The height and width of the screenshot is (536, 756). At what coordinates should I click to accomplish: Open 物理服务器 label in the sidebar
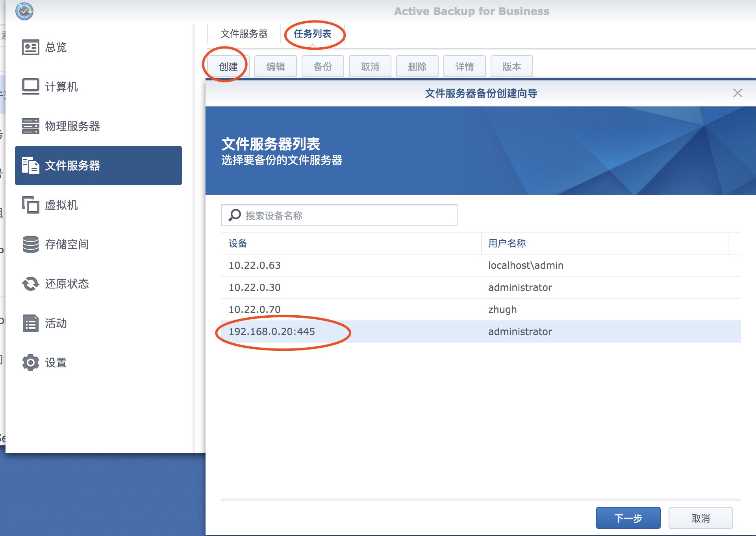[72, 126]
